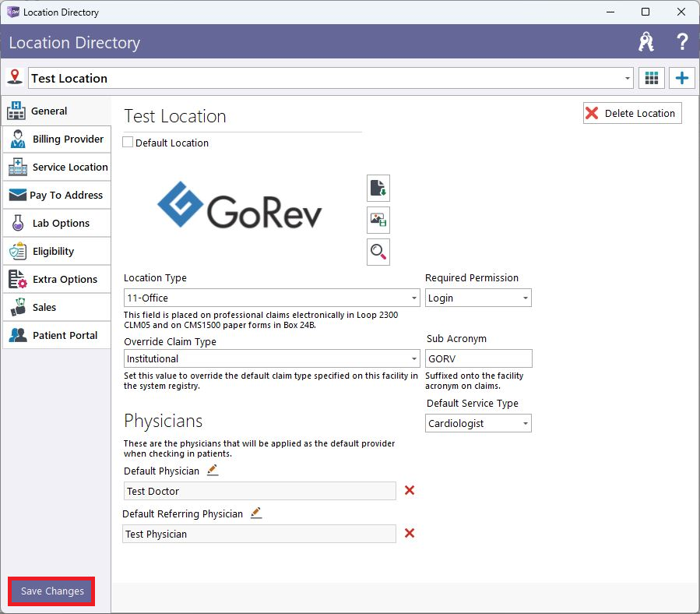
Task: Open the Lab Options tab
Action: click(57, 223)
